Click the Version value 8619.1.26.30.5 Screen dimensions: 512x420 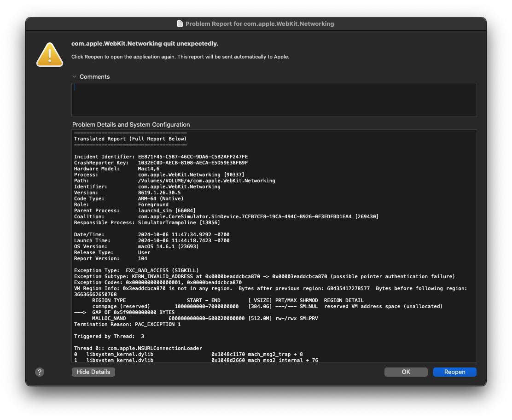coord(159,192)
